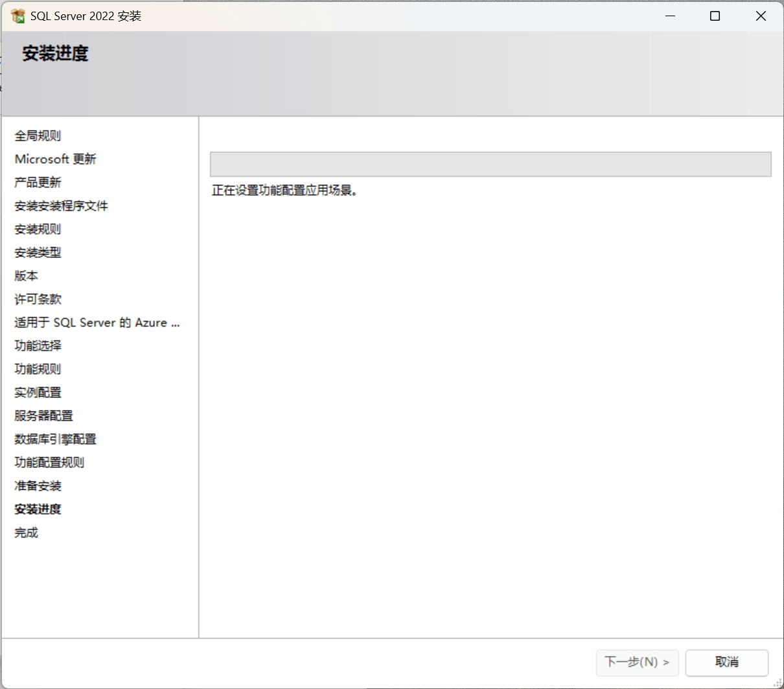This screenshot has width=784, height=689.
Task: Select the 安装类型 step
Action: point(38,252)
